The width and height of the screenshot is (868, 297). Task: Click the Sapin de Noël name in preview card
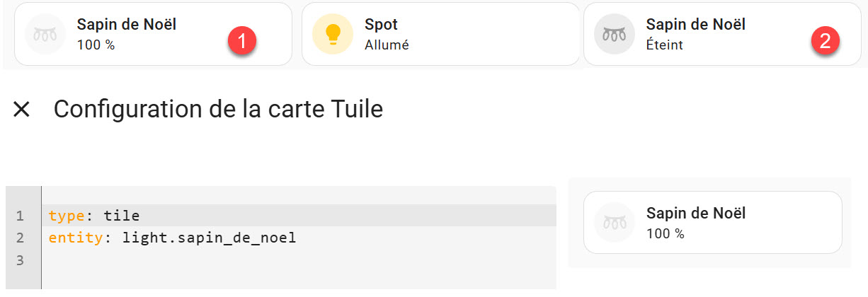click(696, 213)
